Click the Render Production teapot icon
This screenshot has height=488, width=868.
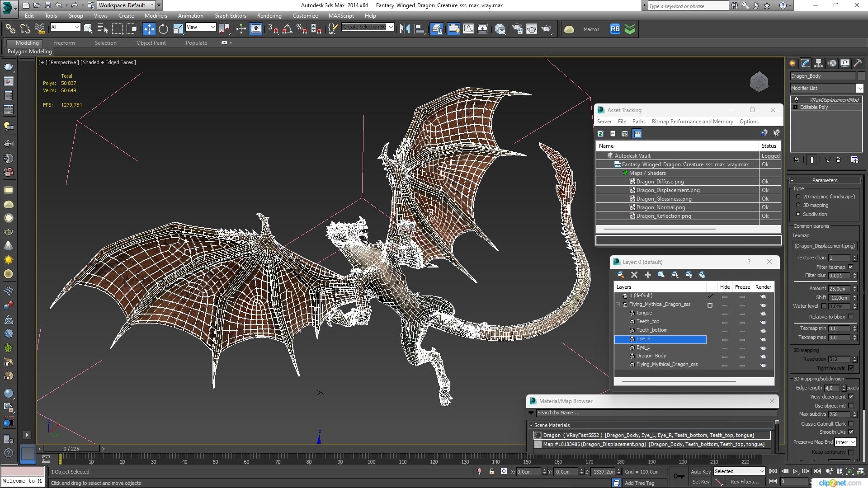[546, 29]
